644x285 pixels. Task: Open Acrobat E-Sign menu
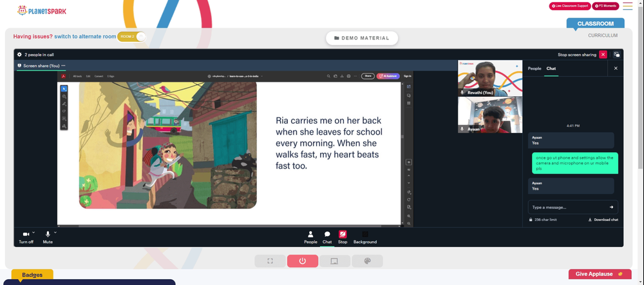coord(111,76)
